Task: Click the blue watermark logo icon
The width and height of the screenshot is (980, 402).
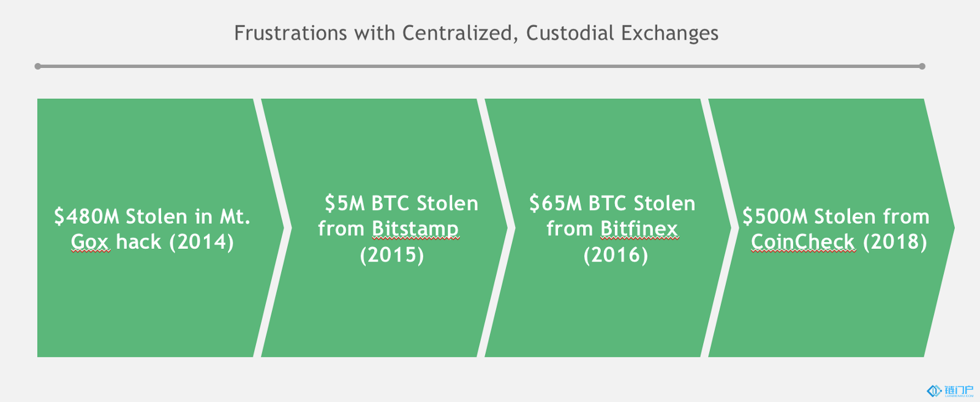Action: click(934, 390)
